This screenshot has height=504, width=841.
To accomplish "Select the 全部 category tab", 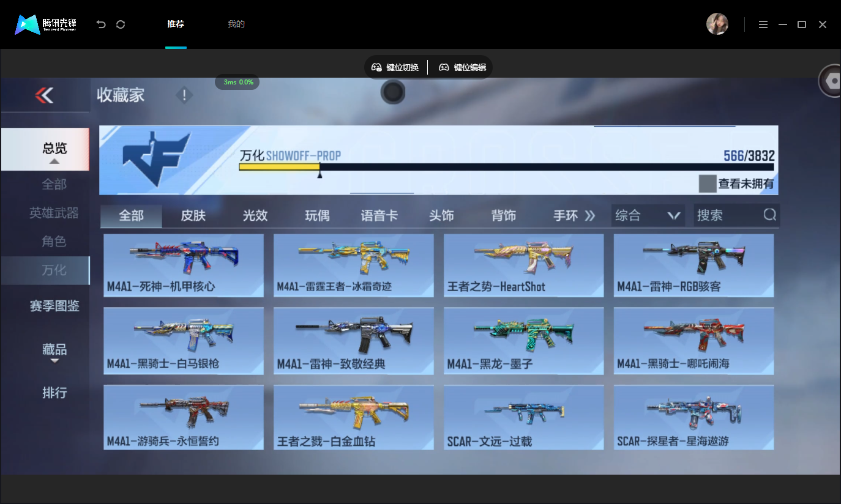I will [x=131, y=216].
